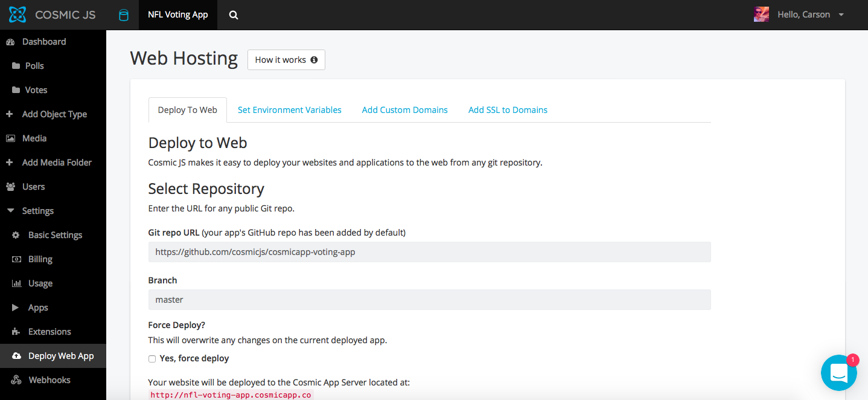Collapse the Settings section in sidebar
The width and height of the screenshot is (868, 400).
click(37, 211)
